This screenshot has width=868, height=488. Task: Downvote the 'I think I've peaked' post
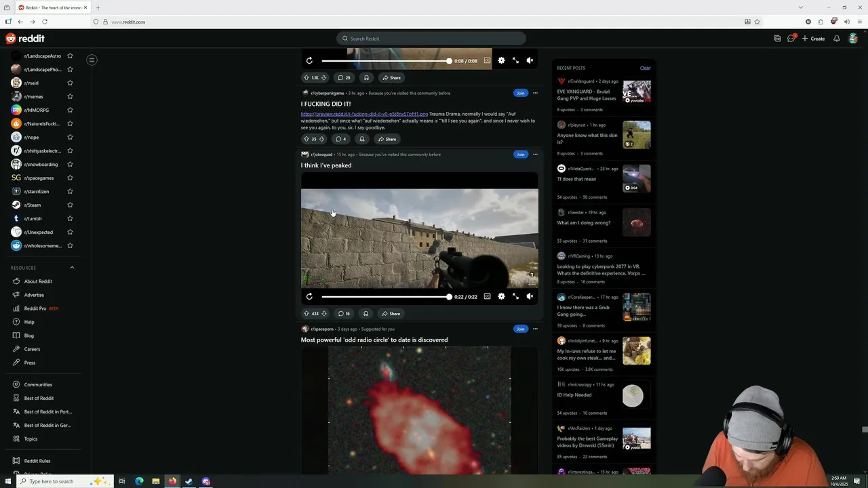point(324,314)
